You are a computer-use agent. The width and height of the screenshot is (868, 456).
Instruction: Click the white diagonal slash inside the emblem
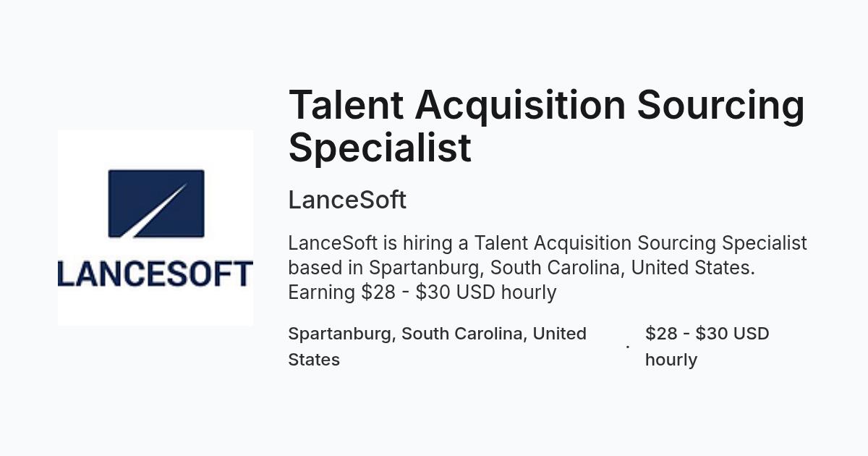tap(161, 211)
